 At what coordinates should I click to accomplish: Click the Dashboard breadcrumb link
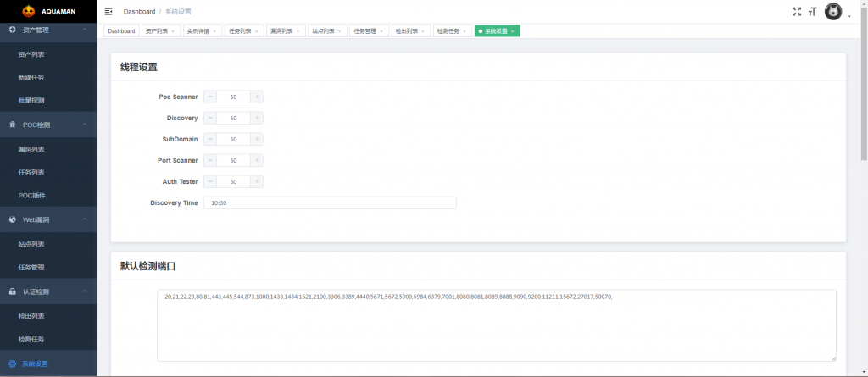139,12
